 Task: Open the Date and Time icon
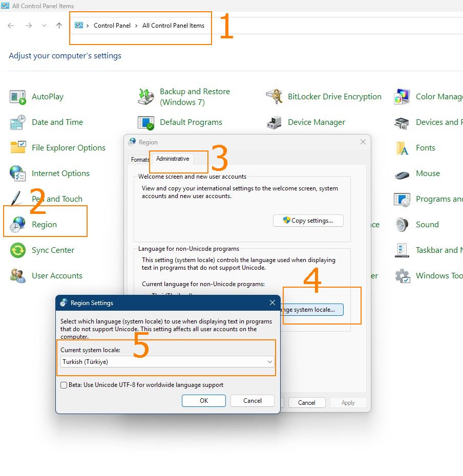(x=17, y=122)
